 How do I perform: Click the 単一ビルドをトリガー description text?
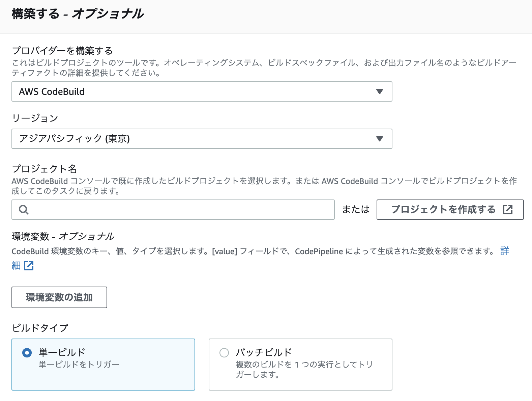(79, 365)
